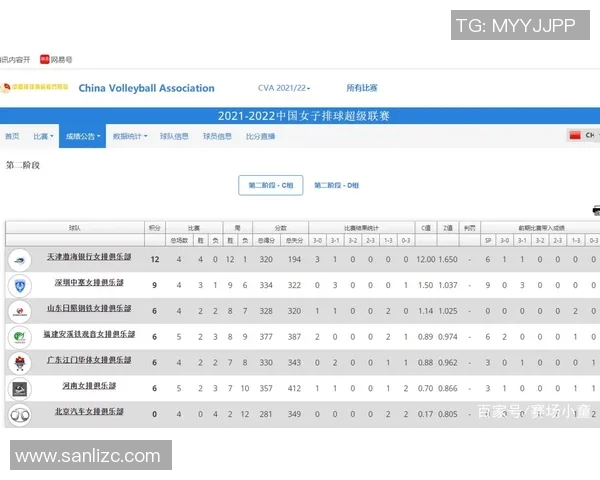Screen dimensions: 600x480
Task: Click the Shenzhen Zhongsai team shield logo
Action: tap(20, 285)
